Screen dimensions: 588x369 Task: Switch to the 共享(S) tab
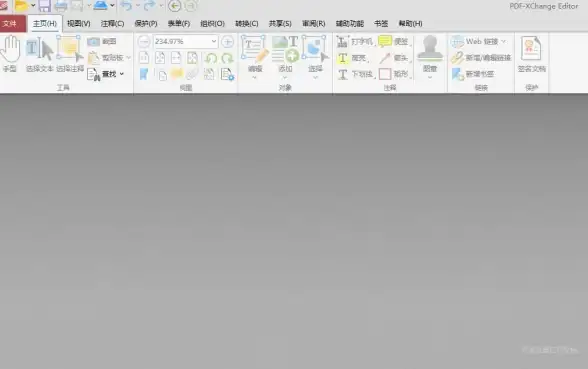point(280,24)
